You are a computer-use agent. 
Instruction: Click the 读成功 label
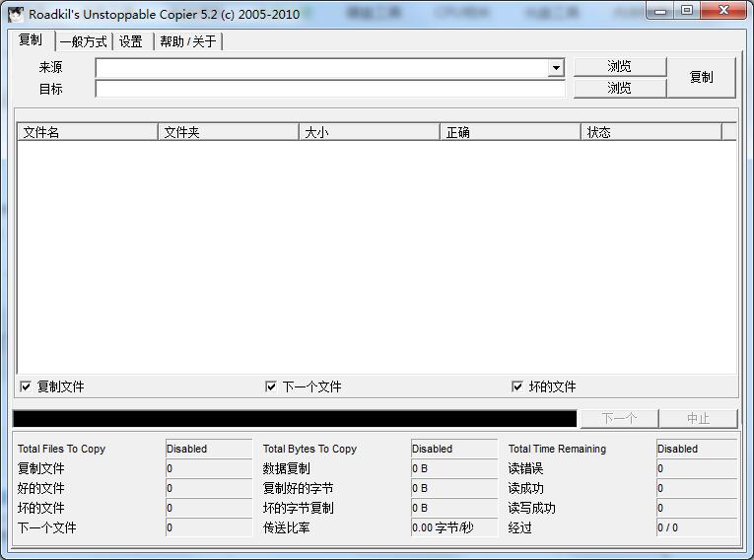pyautogui.click(x=525, y=488)
